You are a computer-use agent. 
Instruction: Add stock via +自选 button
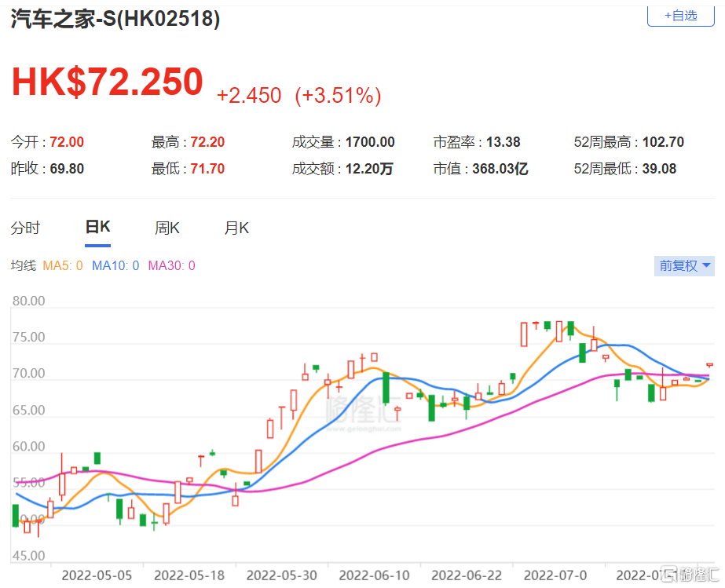pyautogui.click(x=680, y=16)
